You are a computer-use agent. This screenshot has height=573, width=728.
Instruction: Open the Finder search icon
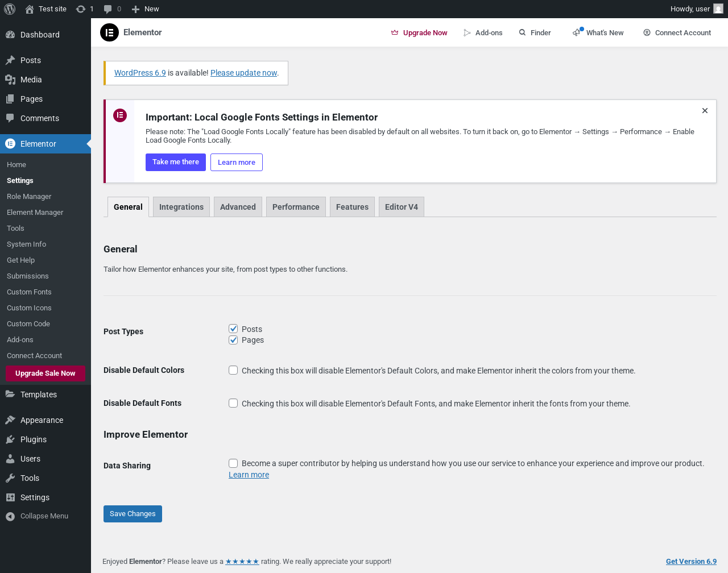(522, 32)
